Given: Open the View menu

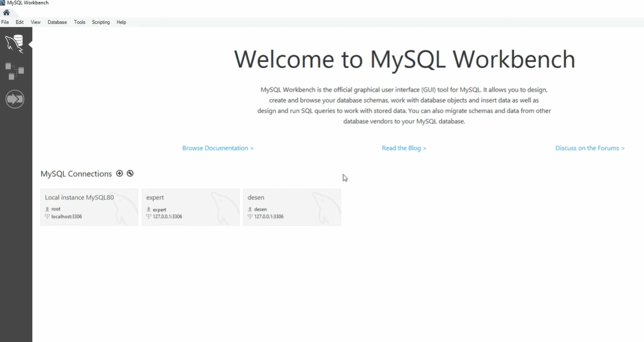Looking at the screenshot, I should 36,22.
